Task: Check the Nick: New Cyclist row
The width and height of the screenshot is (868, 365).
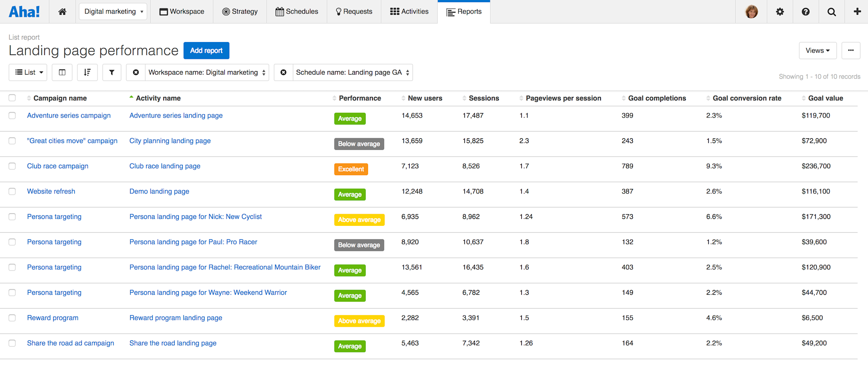Action: point(12,217)
